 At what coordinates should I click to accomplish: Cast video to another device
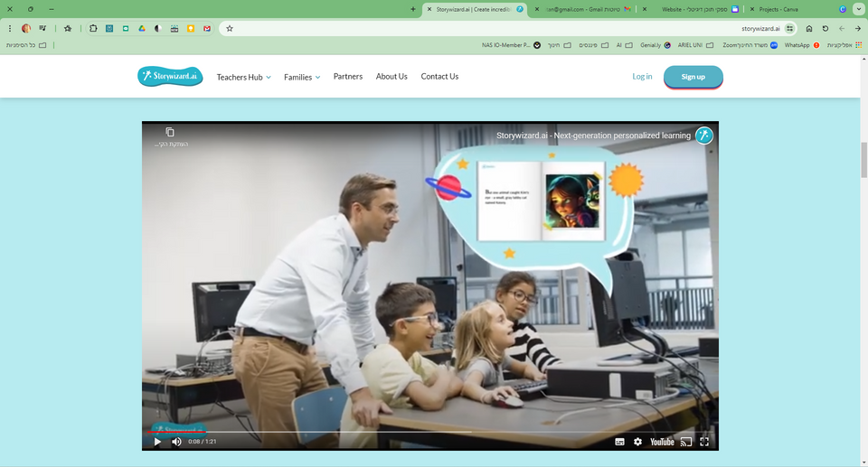point(685,442)
